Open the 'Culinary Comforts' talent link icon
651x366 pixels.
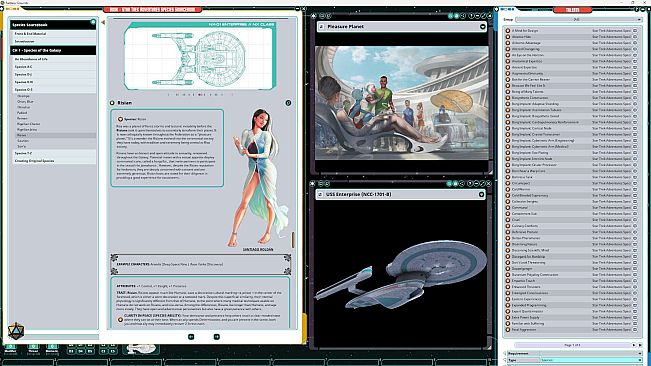click(x=507, y=226)
